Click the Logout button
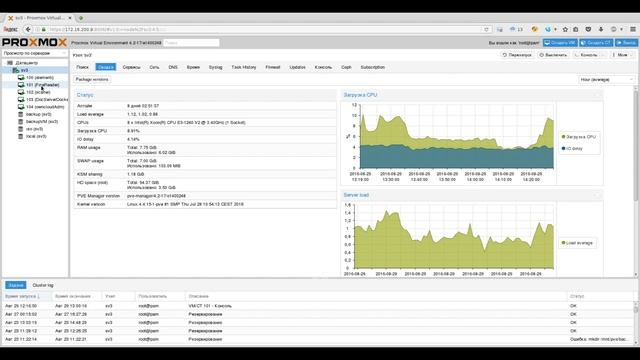The image size is (640, 360). point(627,42)
